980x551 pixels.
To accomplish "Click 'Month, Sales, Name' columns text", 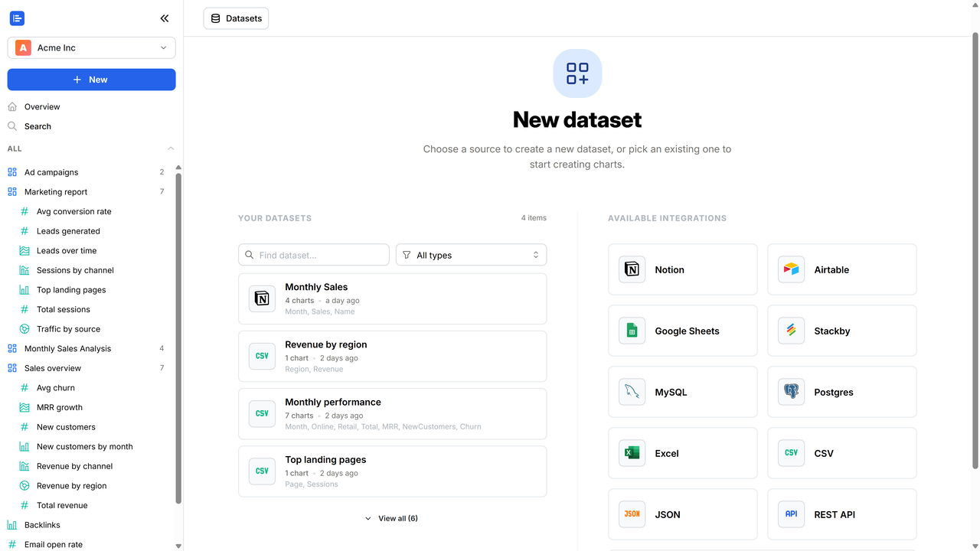I will click(320, 311).
